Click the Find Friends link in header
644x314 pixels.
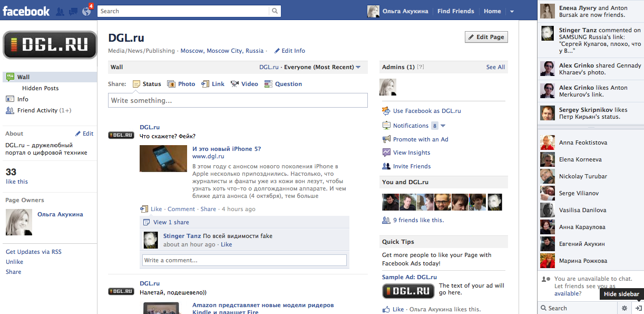[455, 11]
